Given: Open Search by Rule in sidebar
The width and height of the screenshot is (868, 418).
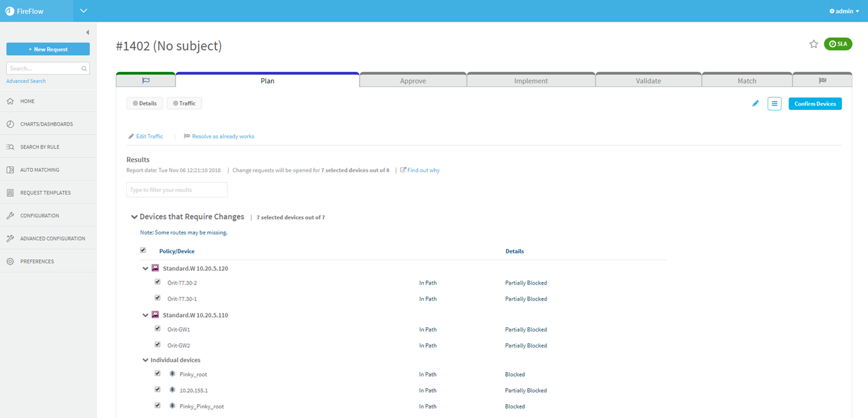Looking at the screenshot, I should pos(39,147).
